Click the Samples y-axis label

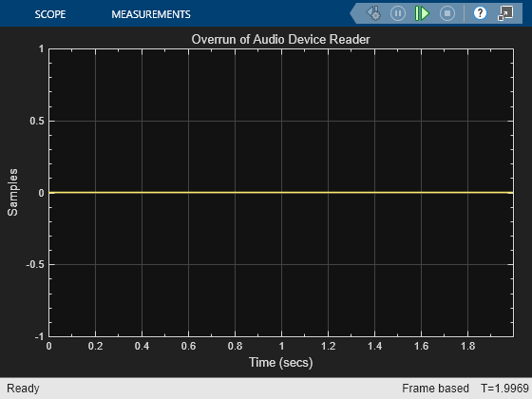(x=12, y=192)
